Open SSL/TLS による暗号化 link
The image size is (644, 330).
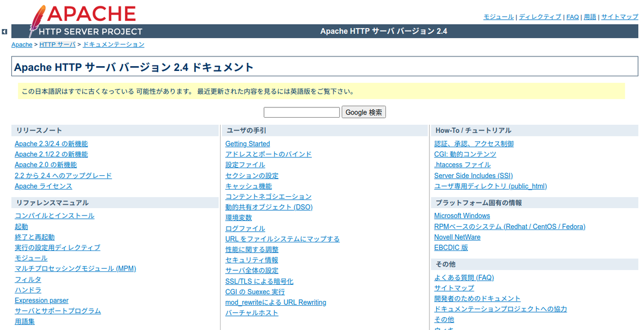pyautogui.click(x=259, y=282)
